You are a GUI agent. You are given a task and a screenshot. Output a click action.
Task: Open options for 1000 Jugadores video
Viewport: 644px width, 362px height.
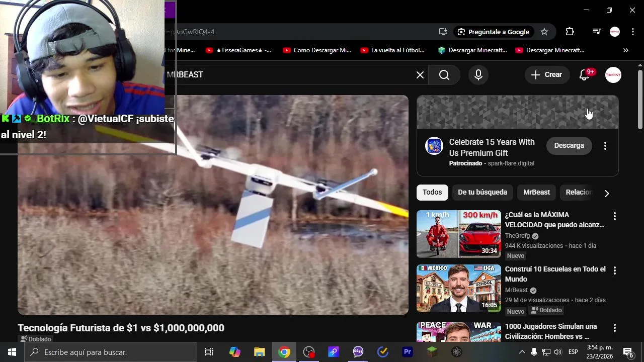614,328
